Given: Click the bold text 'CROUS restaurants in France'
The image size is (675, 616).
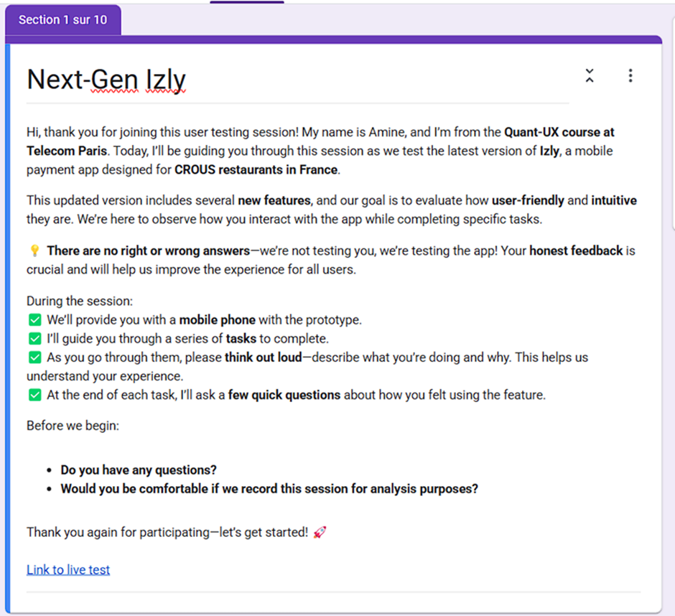Looking at the screenshot, I should point(256,169).
